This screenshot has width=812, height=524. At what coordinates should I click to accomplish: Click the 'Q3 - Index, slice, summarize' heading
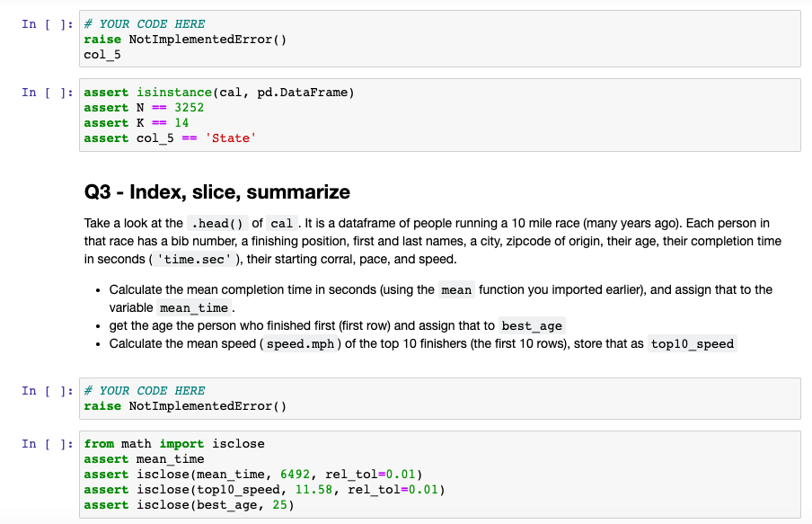coord(217,191)
